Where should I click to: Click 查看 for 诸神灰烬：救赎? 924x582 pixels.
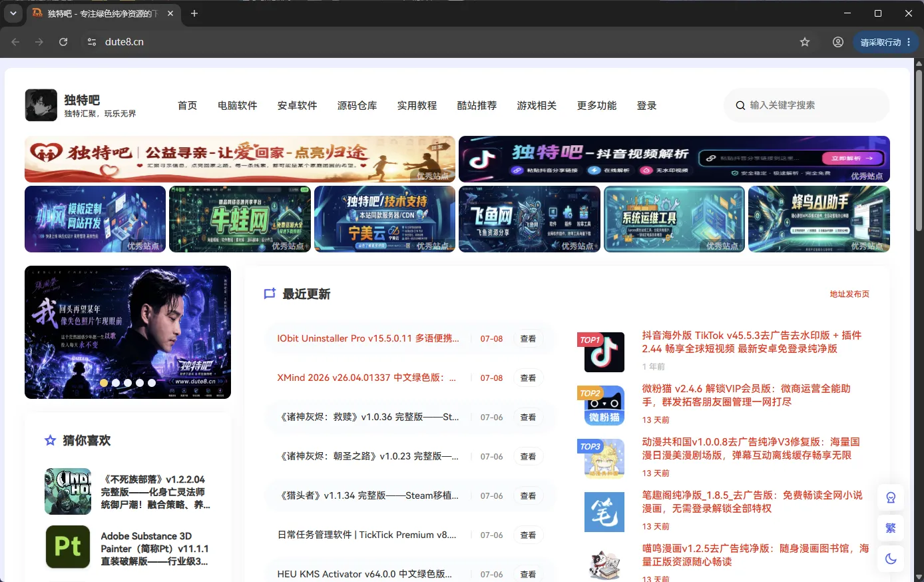(529, 417)
